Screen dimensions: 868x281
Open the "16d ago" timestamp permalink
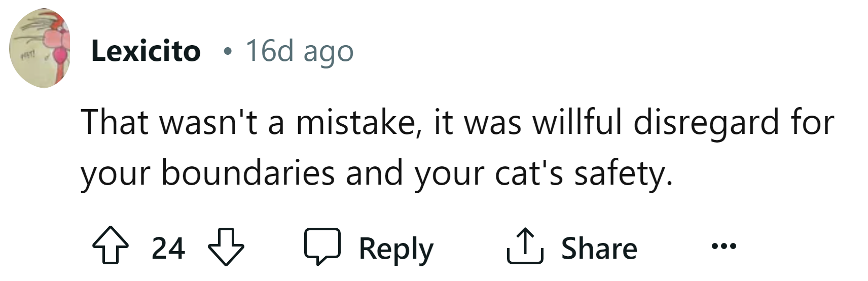299,51
